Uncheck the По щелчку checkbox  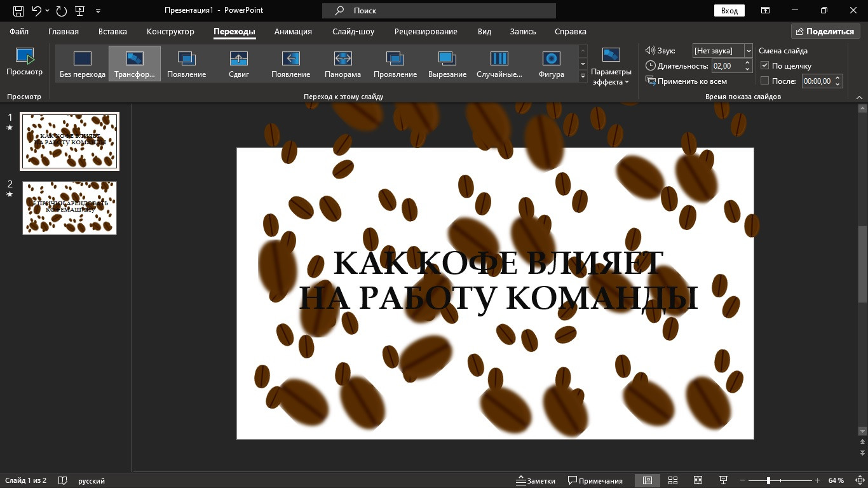coord(765,65)
